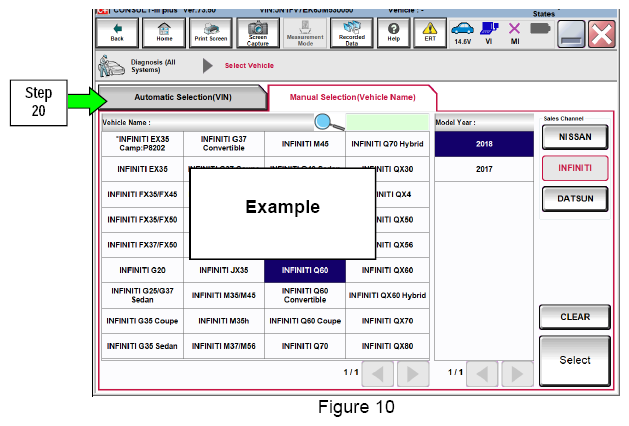Select the plain INFINITI EX35 vehicle
The image size is (629, 426).
tap(142, 169)
